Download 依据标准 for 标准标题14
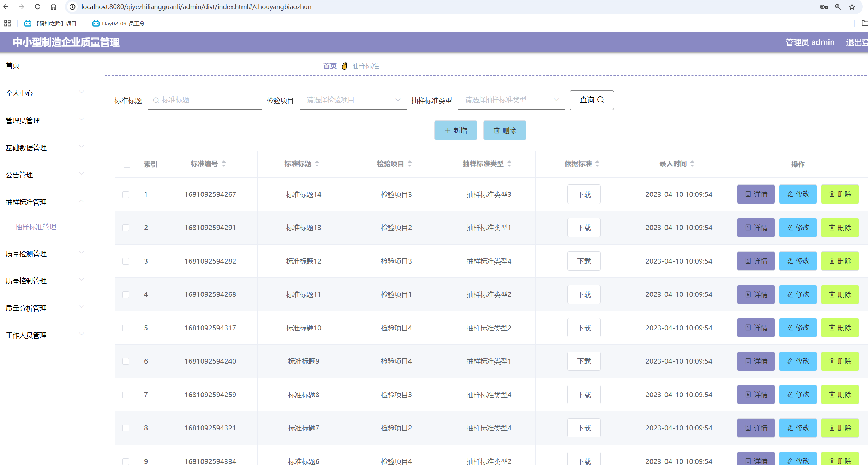868x465 pixels. tap(584, 194)
